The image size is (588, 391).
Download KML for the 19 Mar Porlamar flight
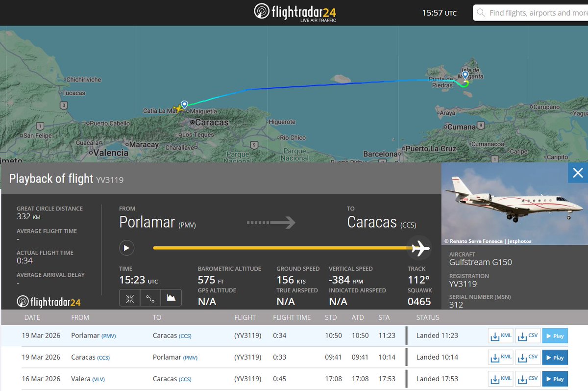[500, 336]
